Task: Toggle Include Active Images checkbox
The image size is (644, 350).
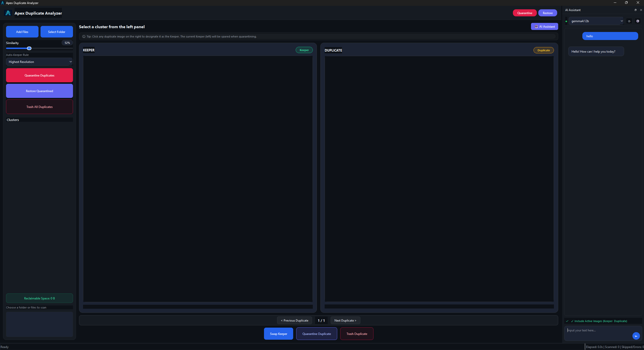Action: click(x=567, y=321)
